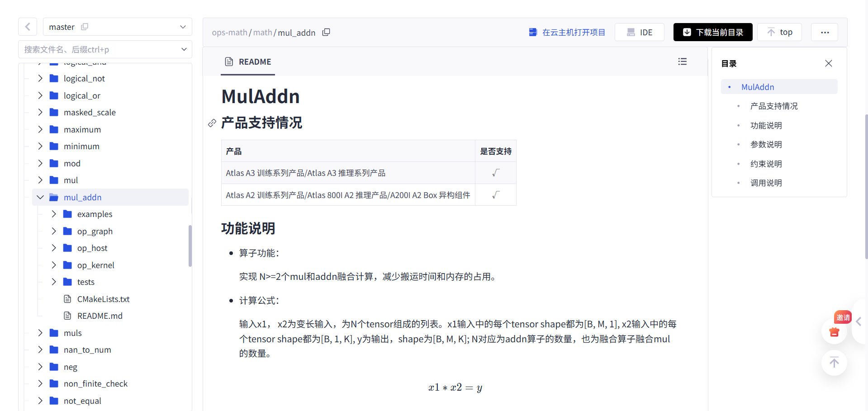Toggle table of contents list icon
The image size is (868, 411).
tap(683, 61)
